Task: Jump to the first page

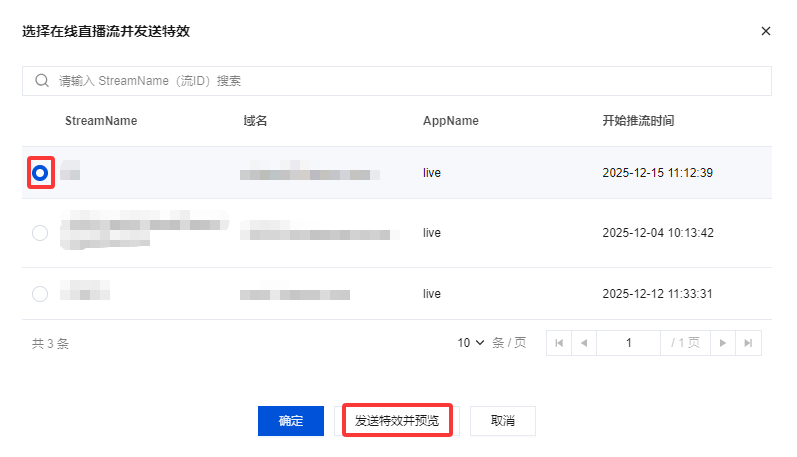Action: [559, 343]
